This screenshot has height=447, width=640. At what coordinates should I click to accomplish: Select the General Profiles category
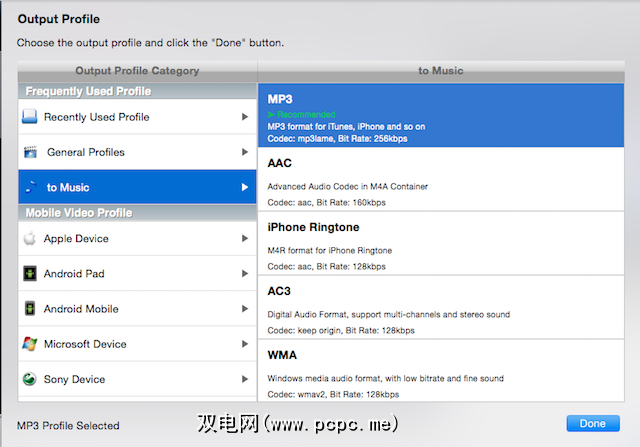coord(137,152)
